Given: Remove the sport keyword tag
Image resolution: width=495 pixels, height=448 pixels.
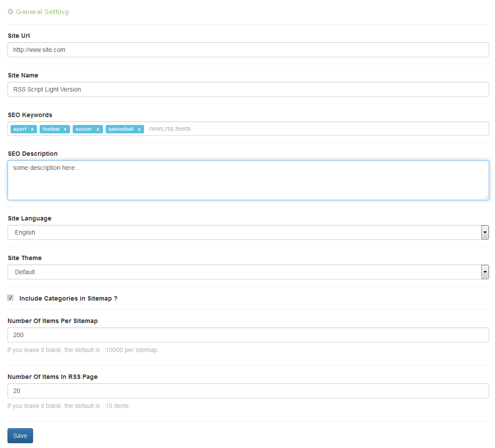Looking at the screenshot, I should click(32, 129).
